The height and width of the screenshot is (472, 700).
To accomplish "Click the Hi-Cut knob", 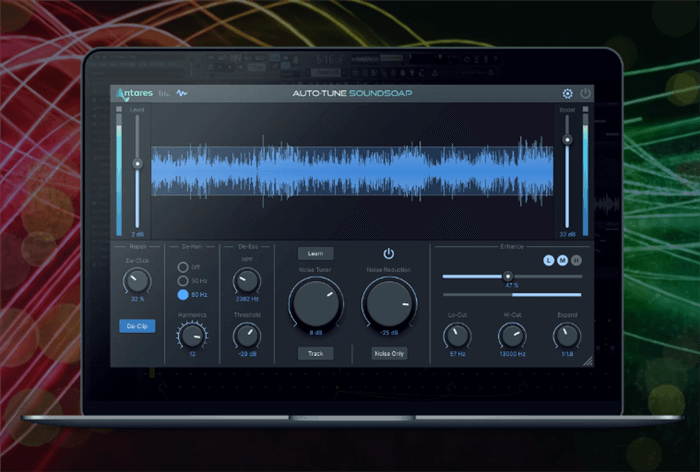I will (512, 336).
